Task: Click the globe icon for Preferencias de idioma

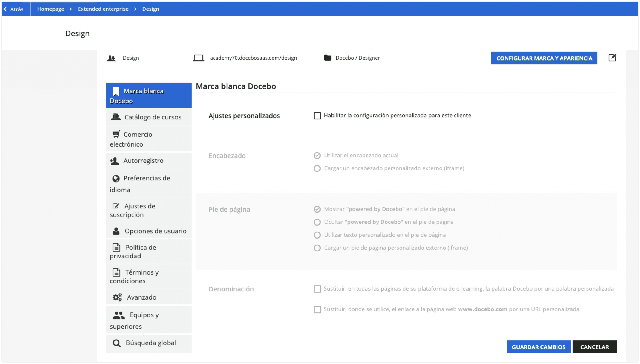Action: coord(116,179)
